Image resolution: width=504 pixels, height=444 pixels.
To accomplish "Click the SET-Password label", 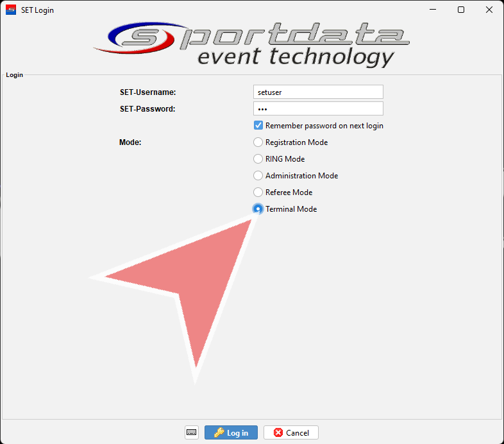I will [147, 109].
